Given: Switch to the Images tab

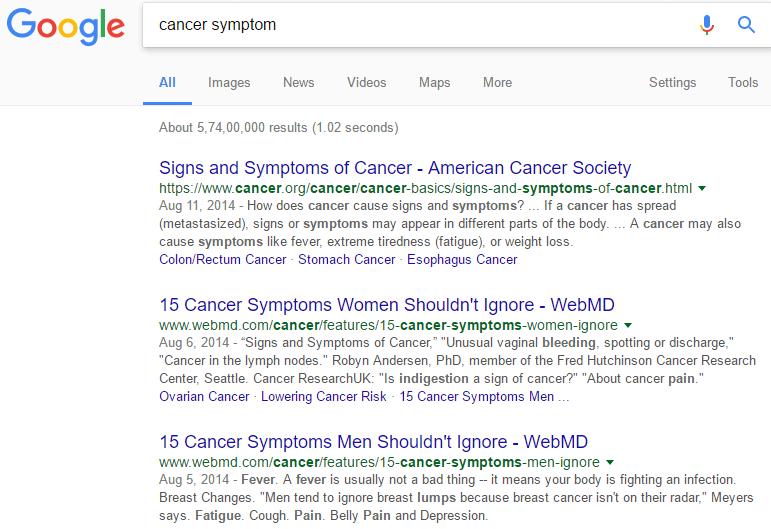Looking at the screenshot, I should [x=229, y=83].
